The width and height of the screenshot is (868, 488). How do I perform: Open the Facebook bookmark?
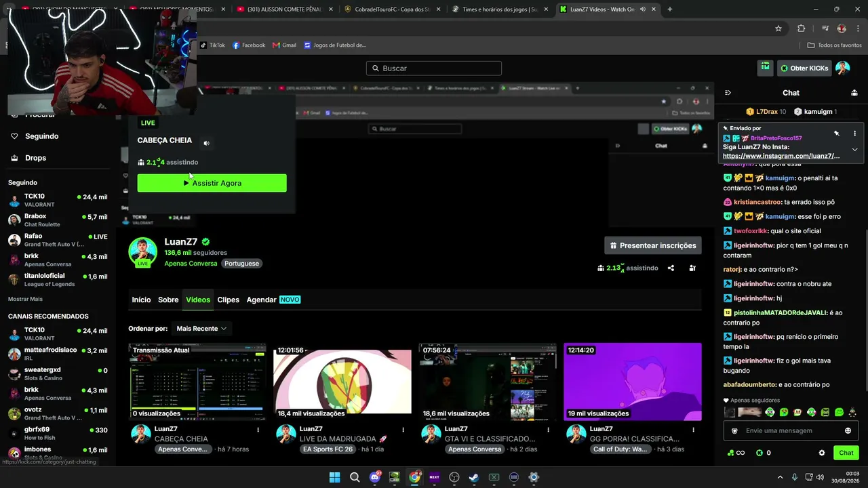click(249, 45)
